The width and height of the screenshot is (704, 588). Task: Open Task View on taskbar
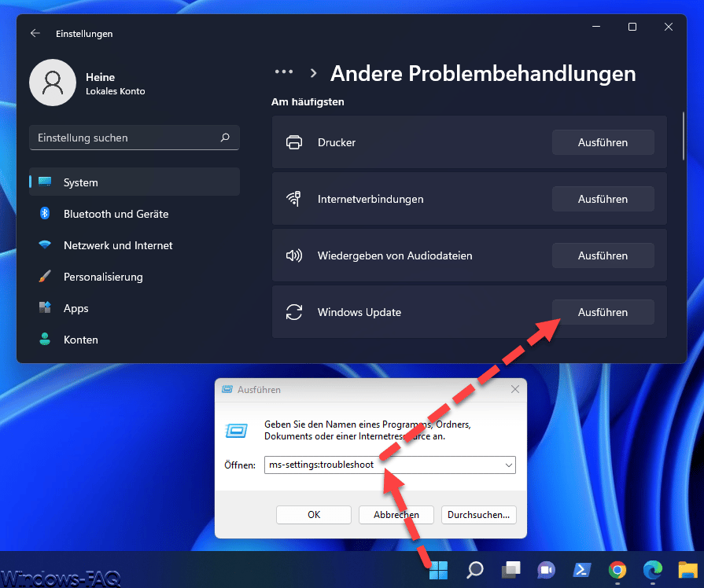[x=510, y=570]
